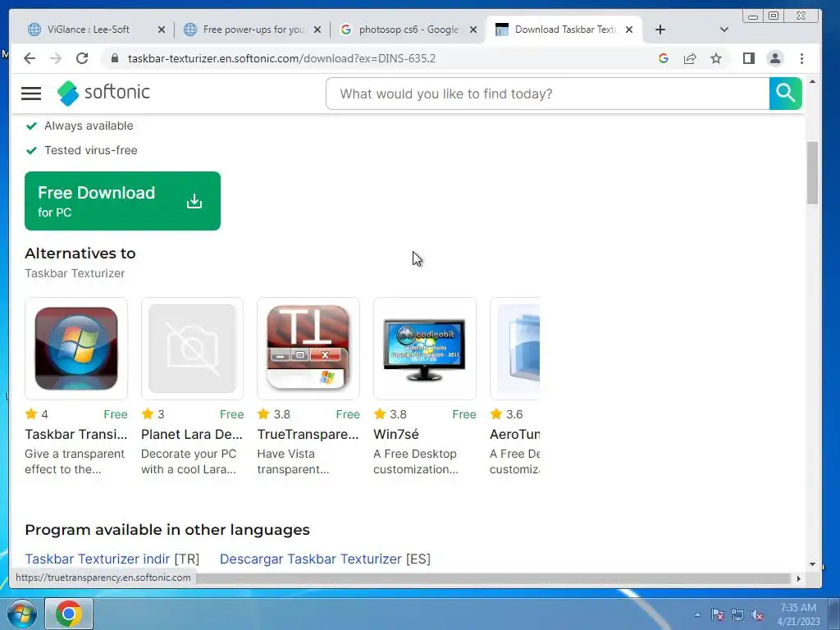This screenshot has width=840, height=630.
Task: Open TrueTransparency app thumbnail
Action: point(308,348)
